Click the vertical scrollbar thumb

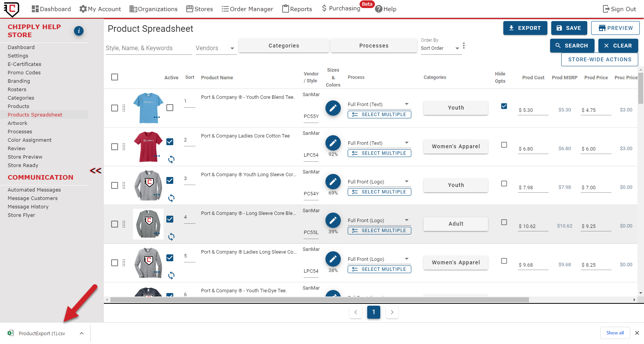(641, 88)
